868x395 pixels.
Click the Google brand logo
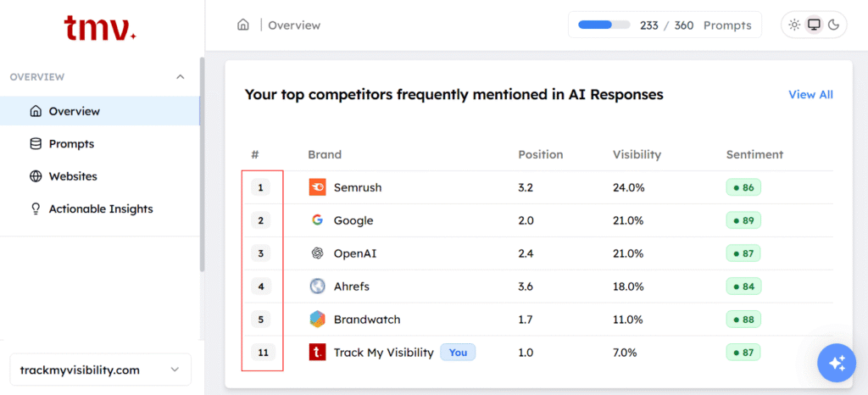(x=317, y=220)
